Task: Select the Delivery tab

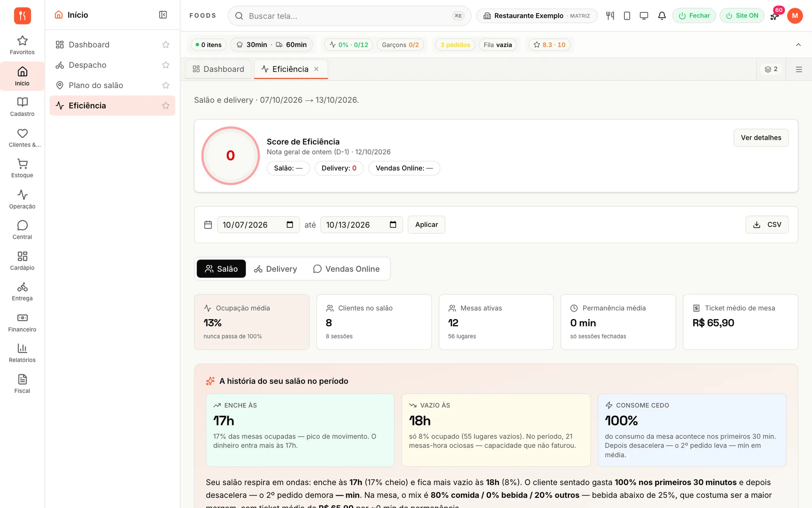Action: (x=275, y=269)
